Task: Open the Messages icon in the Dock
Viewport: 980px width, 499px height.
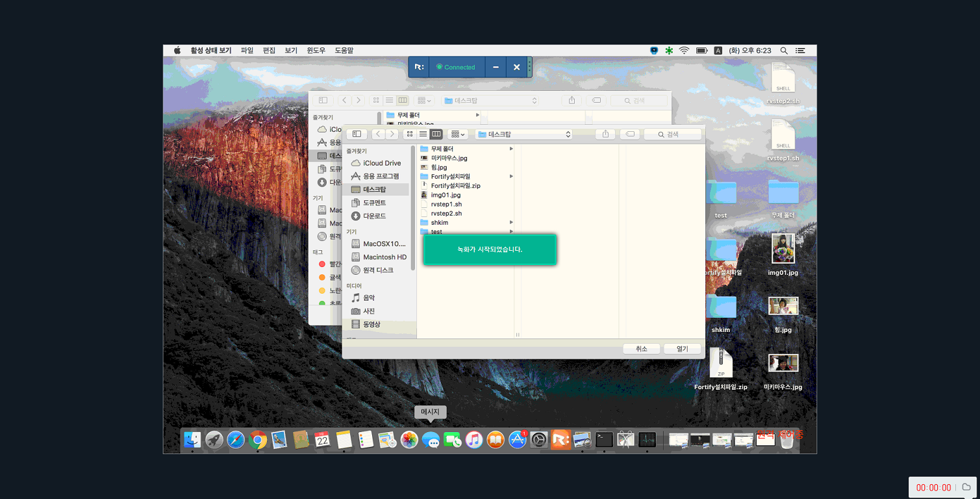Action: pos(431,440)
